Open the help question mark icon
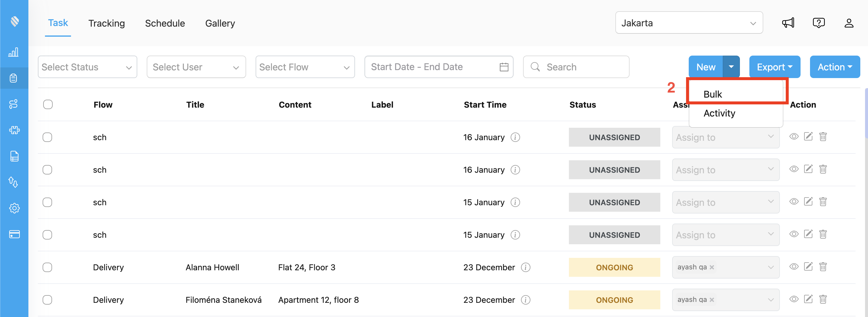 tap(819, 22)
